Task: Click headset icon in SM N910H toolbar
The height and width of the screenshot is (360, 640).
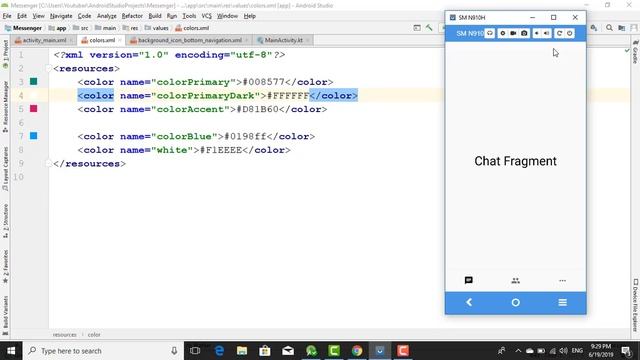Action: (490, 33)
